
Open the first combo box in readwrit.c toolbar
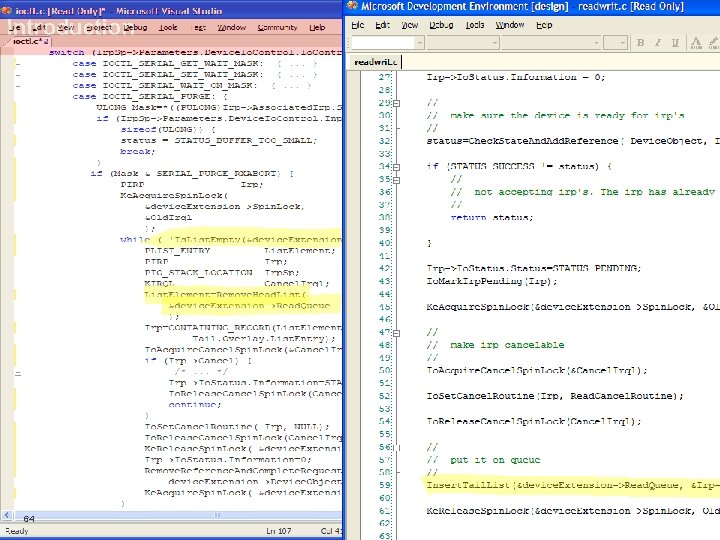click(388, 43)
